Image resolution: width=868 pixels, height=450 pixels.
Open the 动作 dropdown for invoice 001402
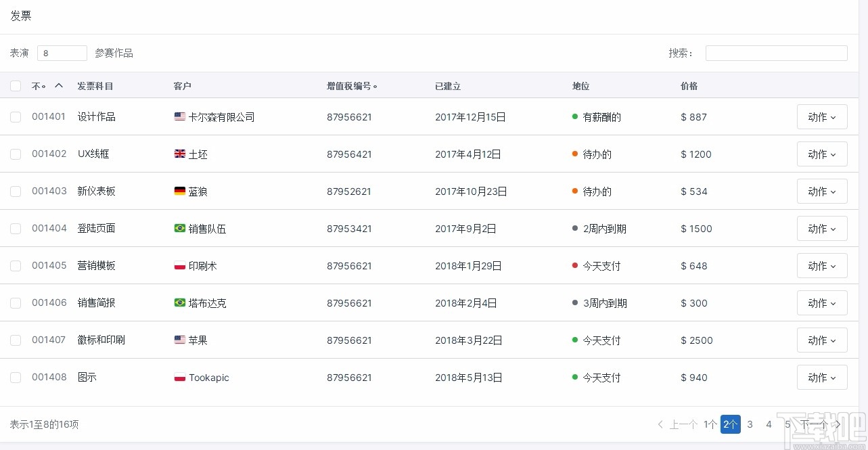coord(822,154)
